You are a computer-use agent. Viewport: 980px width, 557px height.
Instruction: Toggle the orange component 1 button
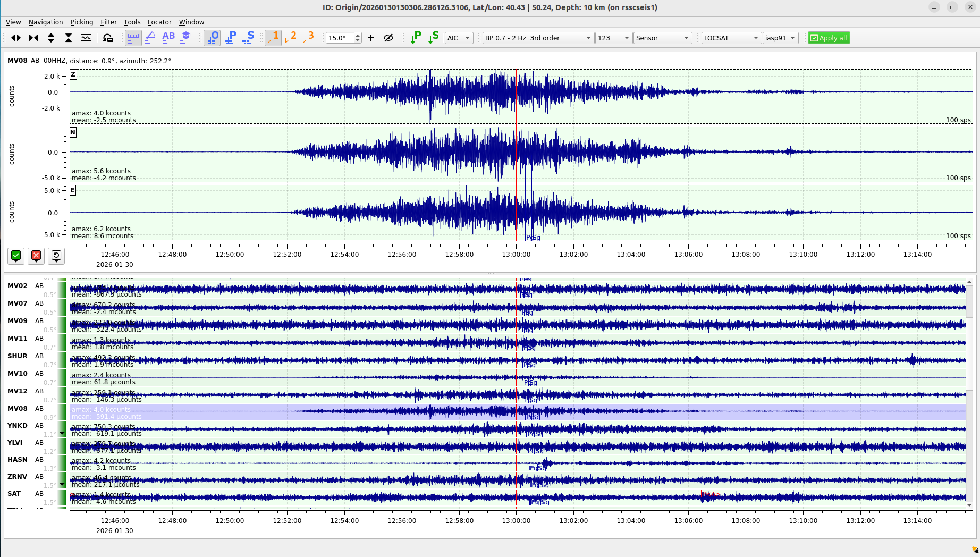(x=273, y=38)
